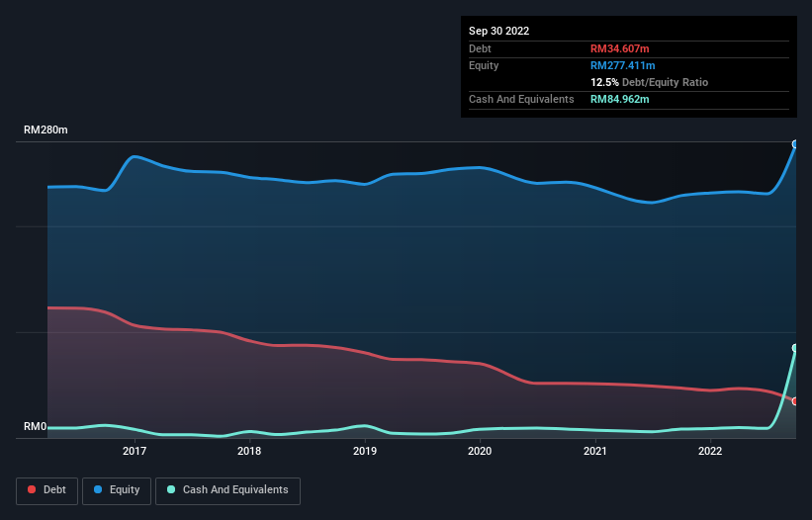
Task: Click the Sep 30 2022 tooltip date
Action: [x=498, y=31]
